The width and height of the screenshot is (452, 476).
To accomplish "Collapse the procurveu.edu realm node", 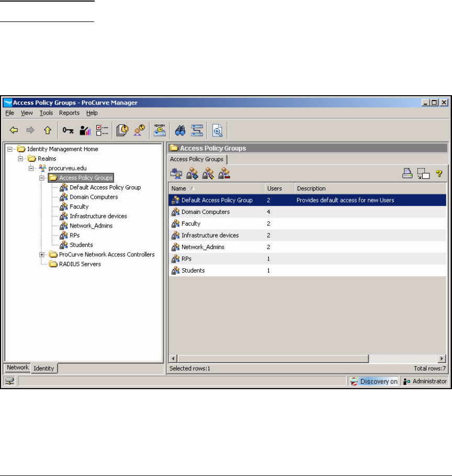I will (x=31, y=168).
